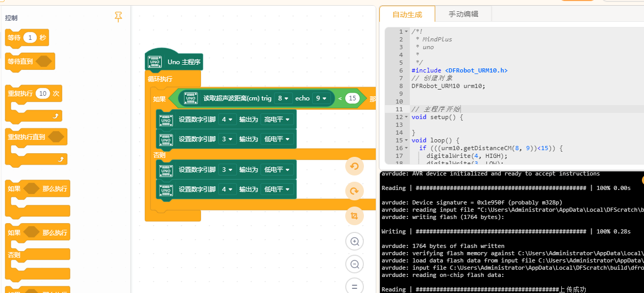This screenshot has width=644, height=293.
Task: Click empty condition slot in 重复执行直到 block
Action: point(56,137)
